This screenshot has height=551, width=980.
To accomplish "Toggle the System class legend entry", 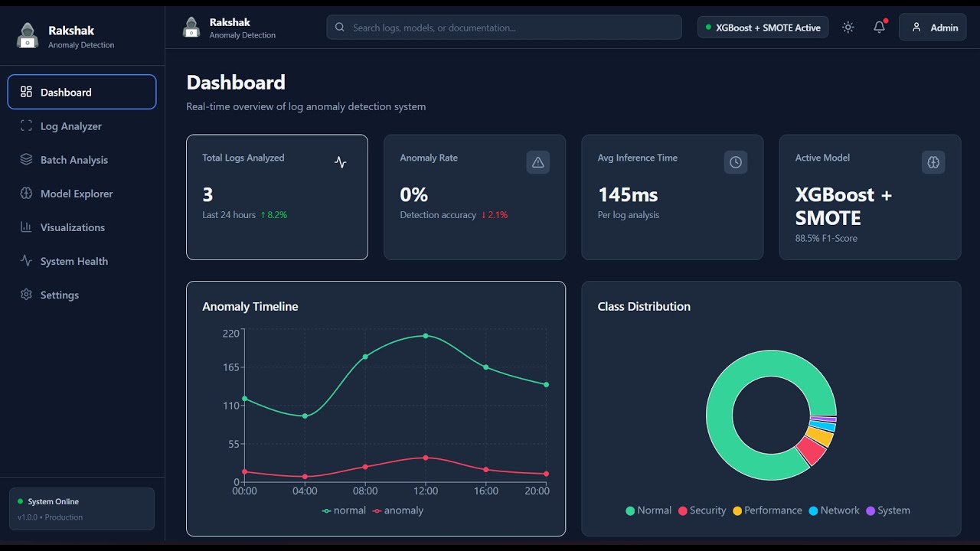I will coord(888,510).
